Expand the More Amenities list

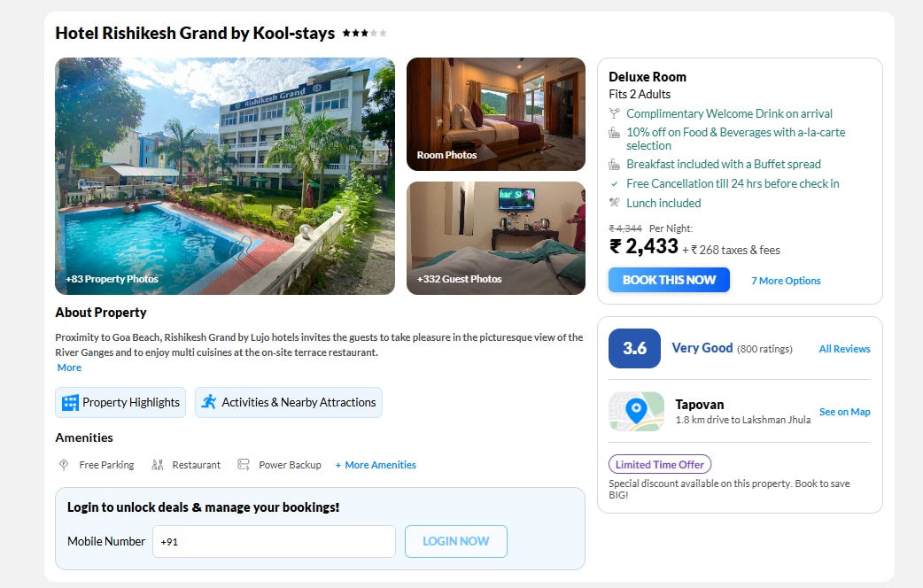[x=376, y=465]
